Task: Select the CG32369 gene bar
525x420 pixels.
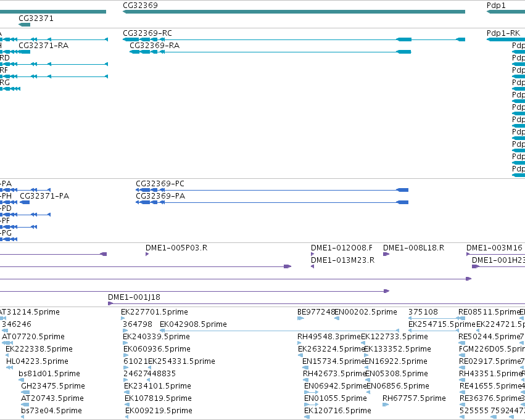Action: 294,12
